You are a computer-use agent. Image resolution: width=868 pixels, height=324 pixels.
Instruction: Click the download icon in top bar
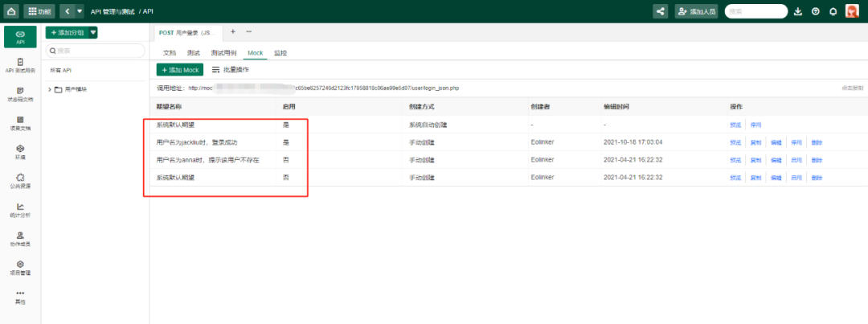click(x=798, y=11)
